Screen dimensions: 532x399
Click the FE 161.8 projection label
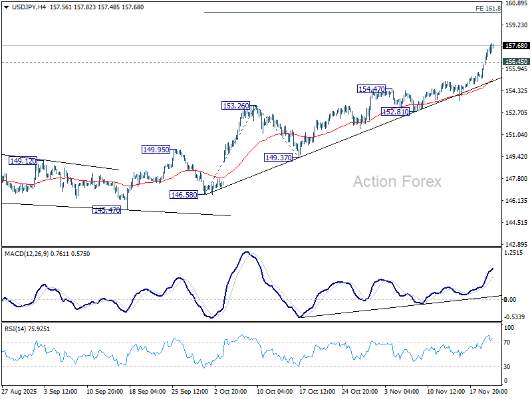488,9
